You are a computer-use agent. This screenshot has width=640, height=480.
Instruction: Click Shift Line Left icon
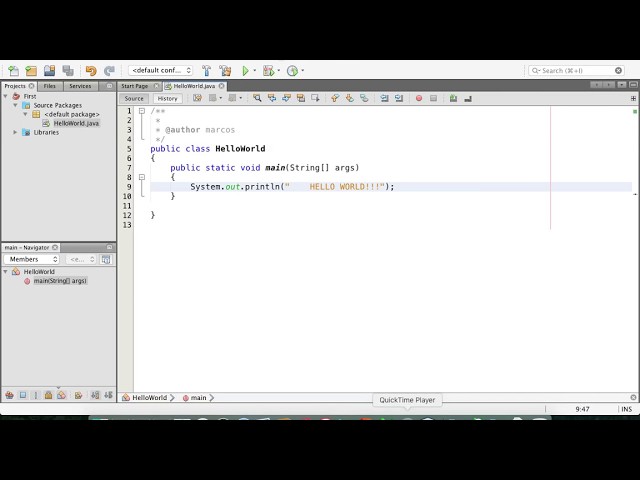384,98
